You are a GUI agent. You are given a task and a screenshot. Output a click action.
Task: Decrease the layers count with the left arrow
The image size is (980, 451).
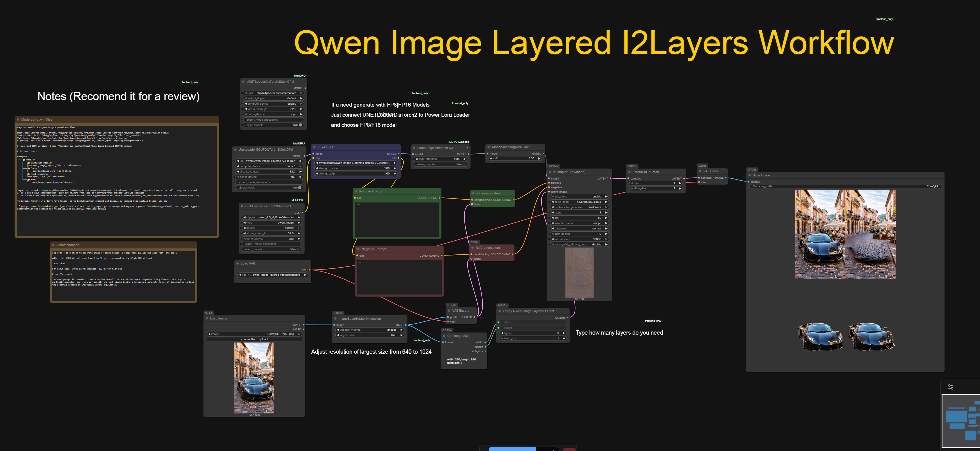click(x=502, y=333)
